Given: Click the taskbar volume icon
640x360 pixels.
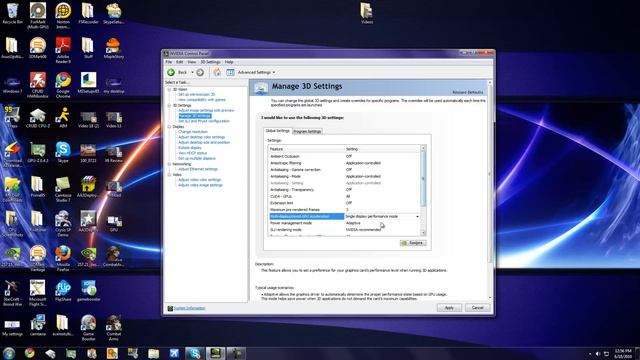Looking at the screenshot, I should coord(598,353).
